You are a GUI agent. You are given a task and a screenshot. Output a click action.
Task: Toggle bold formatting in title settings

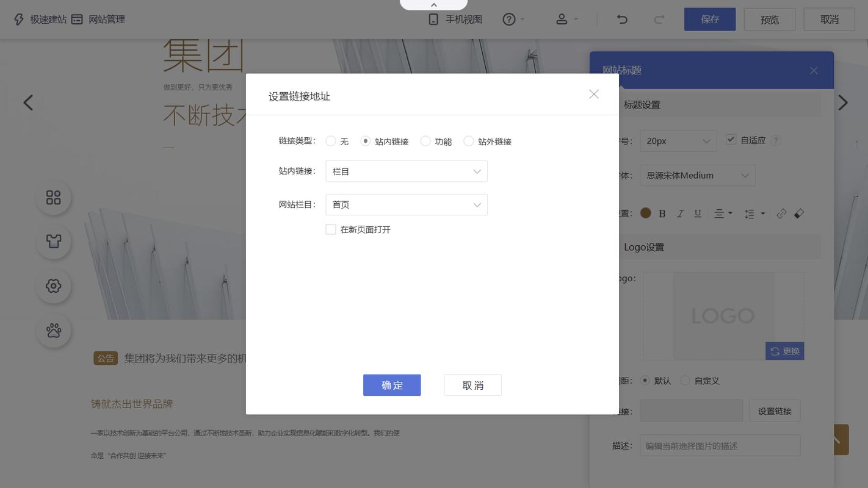click(662, 213)
